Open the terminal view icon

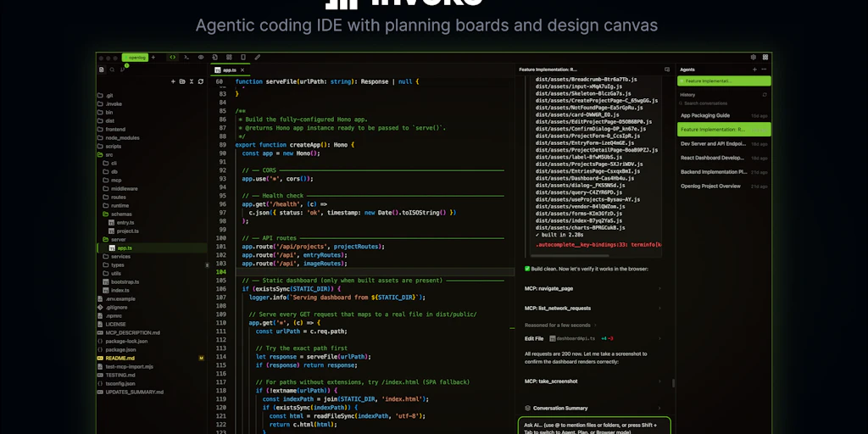(186, 57)
